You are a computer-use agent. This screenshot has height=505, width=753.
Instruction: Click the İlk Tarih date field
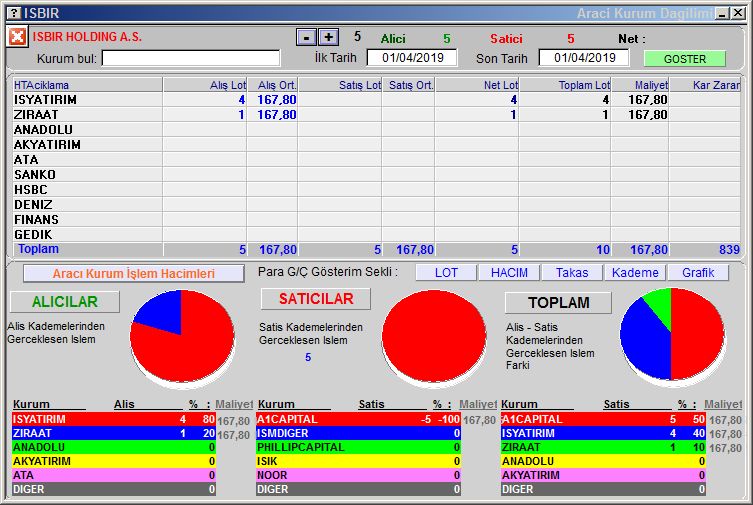point(412,58)
